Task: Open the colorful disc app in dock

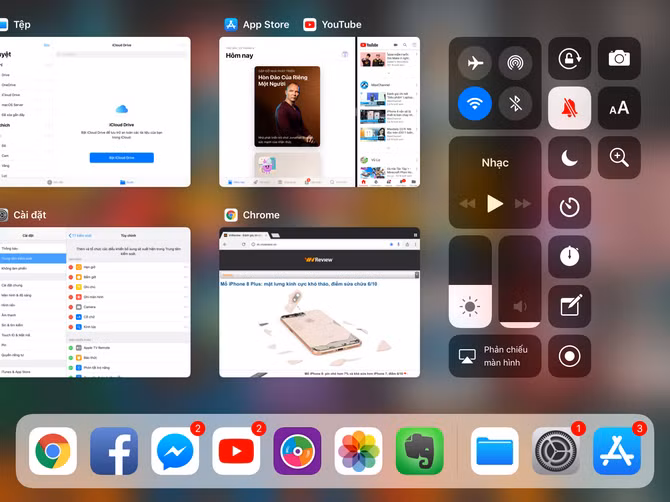Action: [x=297, y=451]
